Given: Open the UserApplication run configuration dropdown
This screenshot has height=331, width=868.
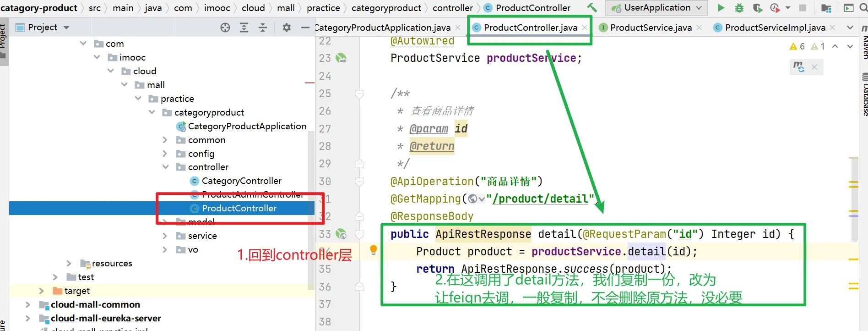Looking at the screenshot, I should [656, 8].
